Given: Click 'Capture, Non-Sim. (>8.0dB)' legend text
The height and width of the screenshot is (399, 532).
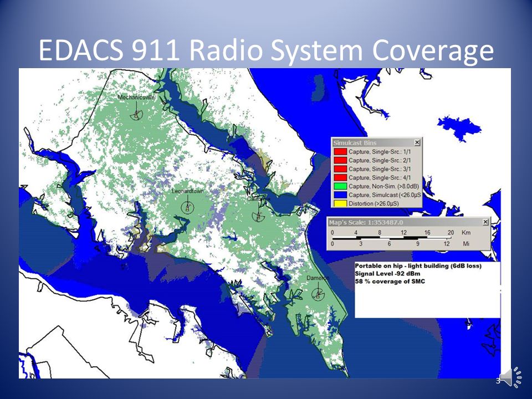Looking at the screenshot, I should tap(383, 186).
